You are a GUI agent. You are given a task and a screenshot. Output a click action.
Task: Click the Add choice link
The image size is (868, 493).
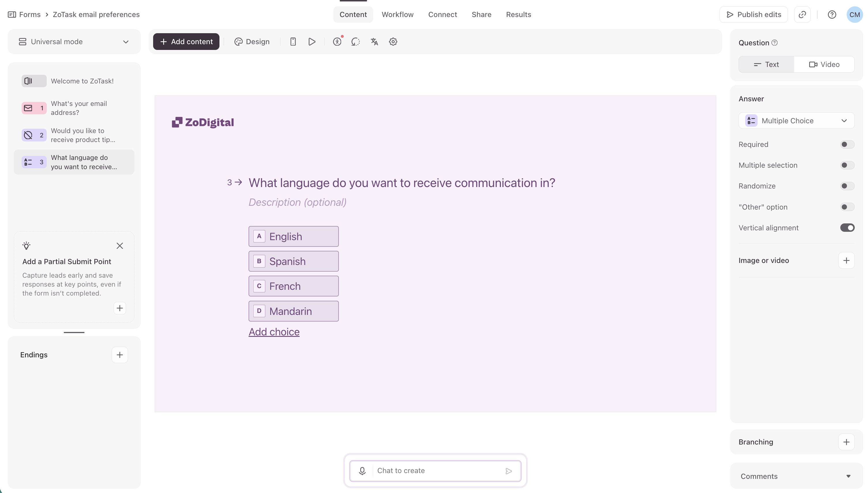click(274, 332)
